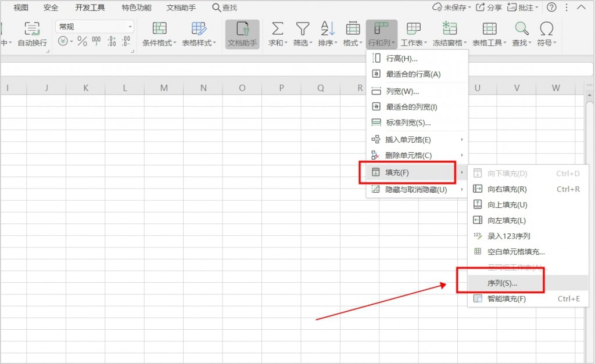Image resolution: width=595 pixels, height=364 pixels.
Task: Click the 冻结窗格 freeze panes icon
Action: pos(449,28)
